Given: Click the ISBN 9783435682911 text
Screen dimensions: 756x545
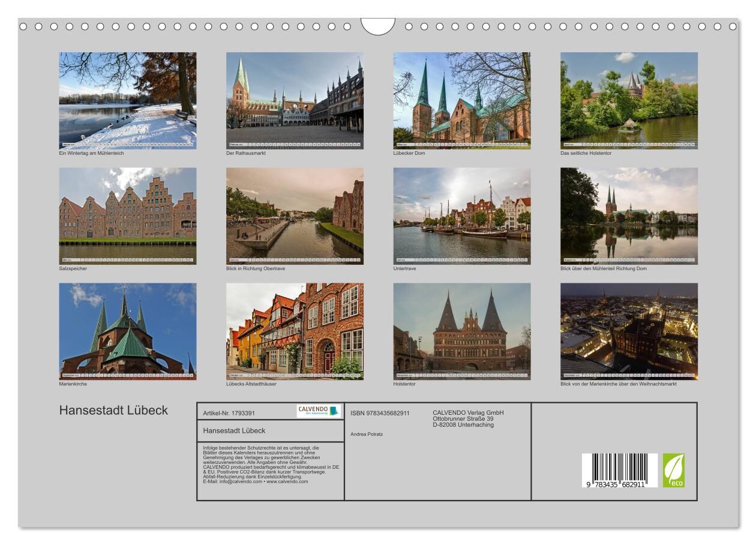Looking at the screenshot, I should (x=380, y=413).
